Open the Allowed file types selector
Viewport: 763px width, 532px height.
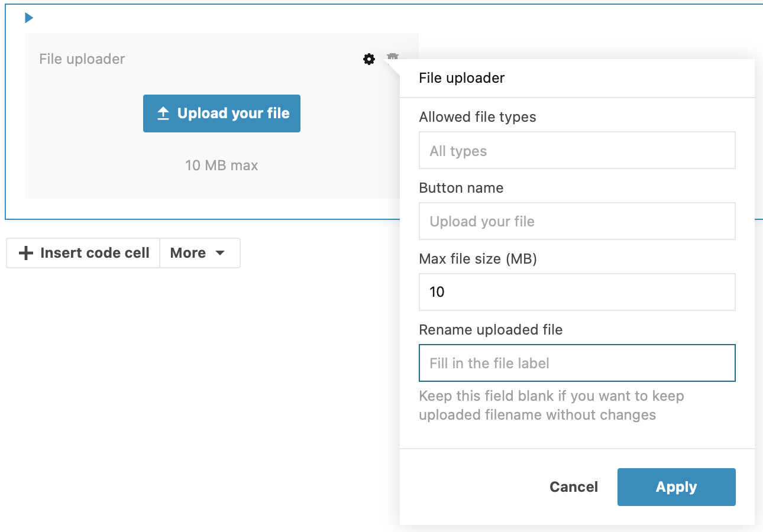[577, 150]
